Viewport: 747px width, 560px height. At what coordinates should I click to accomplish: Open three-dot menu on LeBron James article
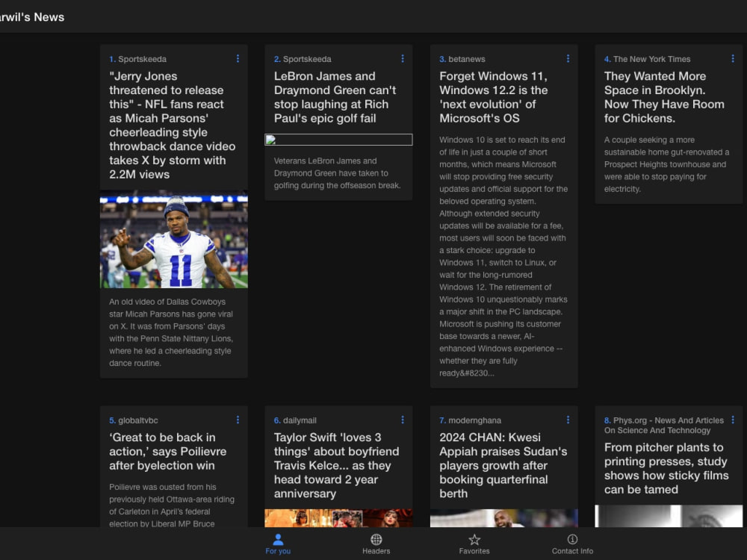coord(403,58)
